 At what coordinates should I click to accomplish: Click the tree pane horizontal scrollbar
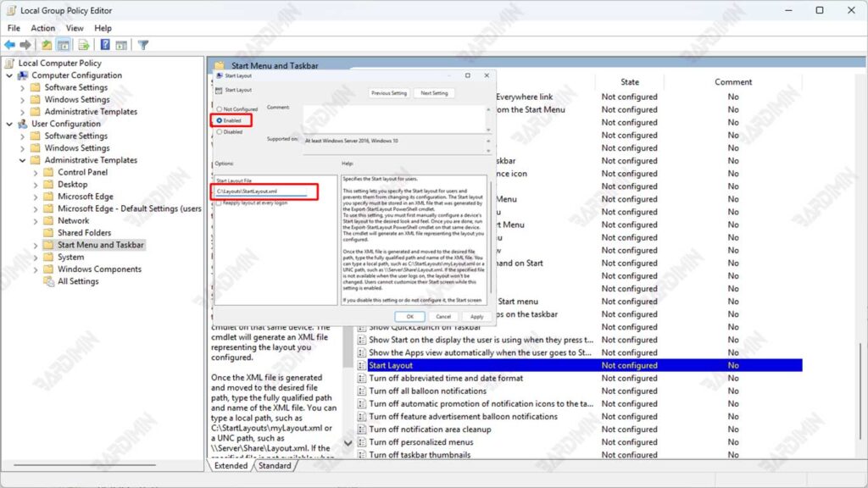point(84,465)
